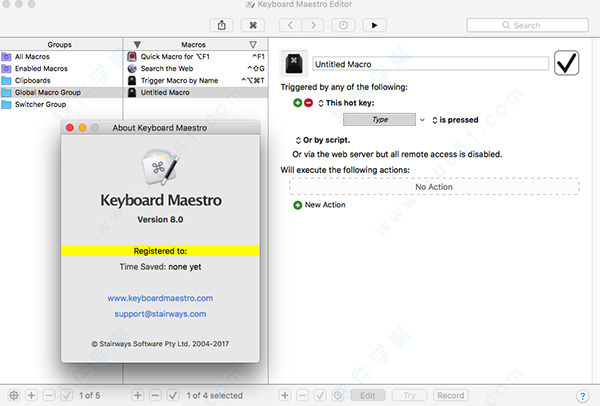Add a new macro with plus button
Screen dimensions: 600x406
coord(137,395)
